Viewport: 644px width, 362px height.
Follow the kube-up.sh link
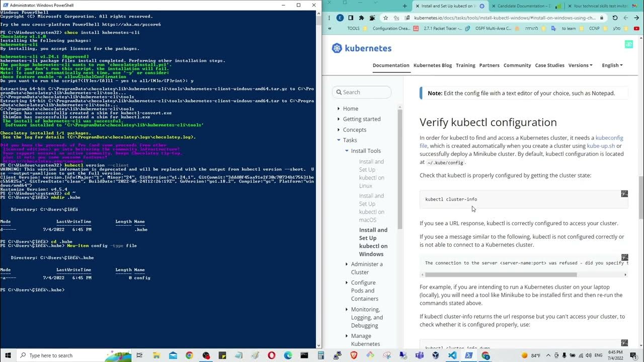(601, 146)
